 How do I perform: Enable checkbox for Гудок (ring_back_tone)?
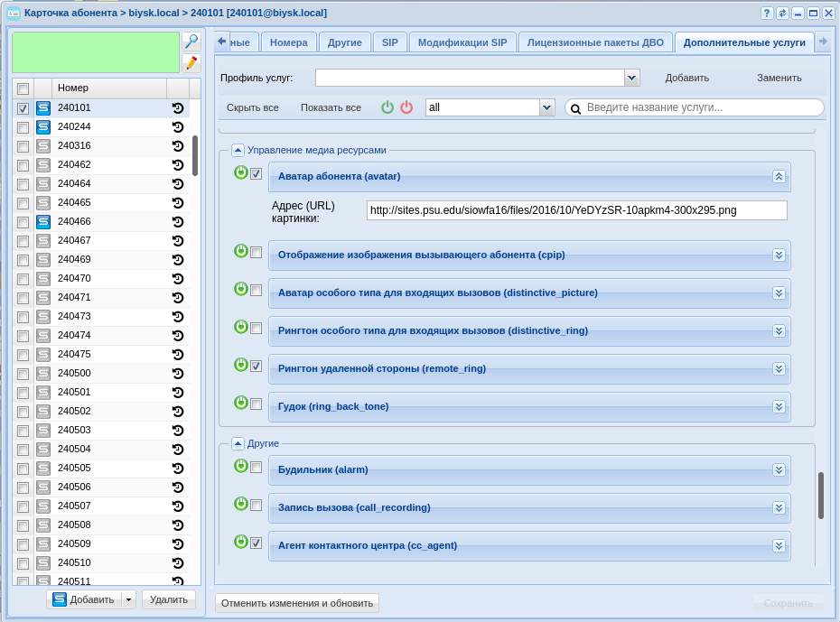pos(257,404)
